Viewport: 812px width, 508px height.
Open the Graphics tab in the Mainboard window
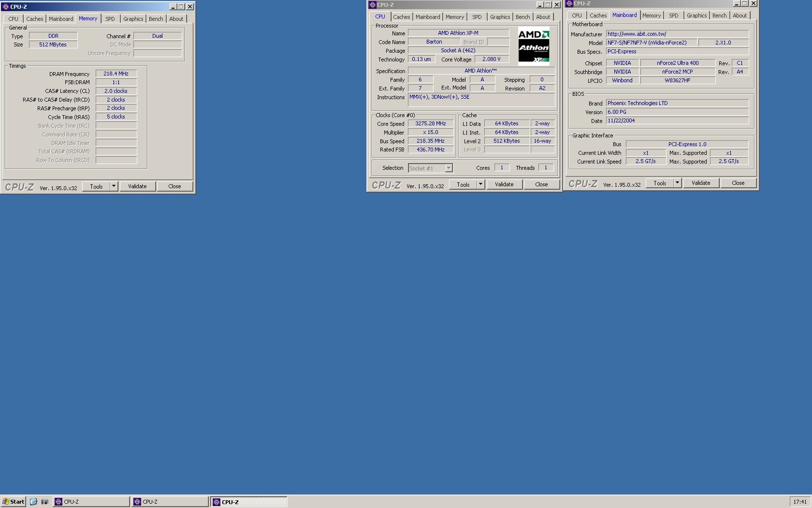coord(697,15)
